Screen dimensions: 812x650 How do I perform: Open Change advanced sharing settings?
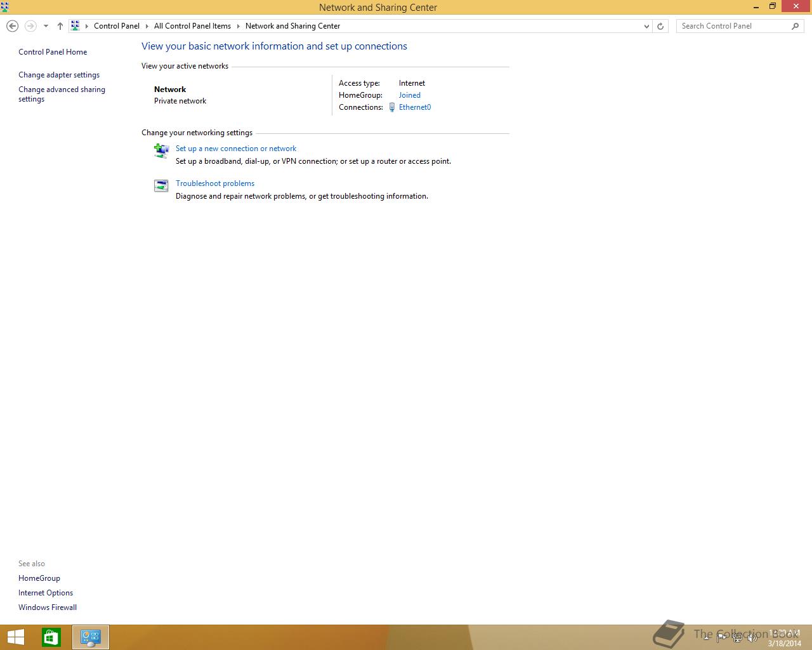pyautogui.click(x=62, y=94)
